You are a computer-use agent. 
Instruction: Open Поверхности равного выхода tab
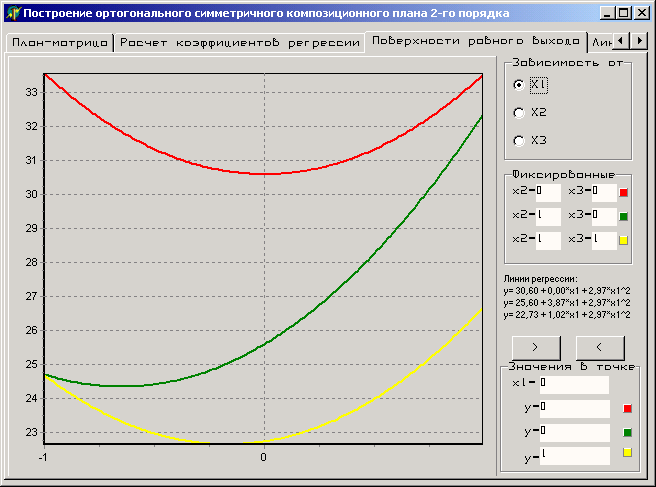[x=476, y=41]
